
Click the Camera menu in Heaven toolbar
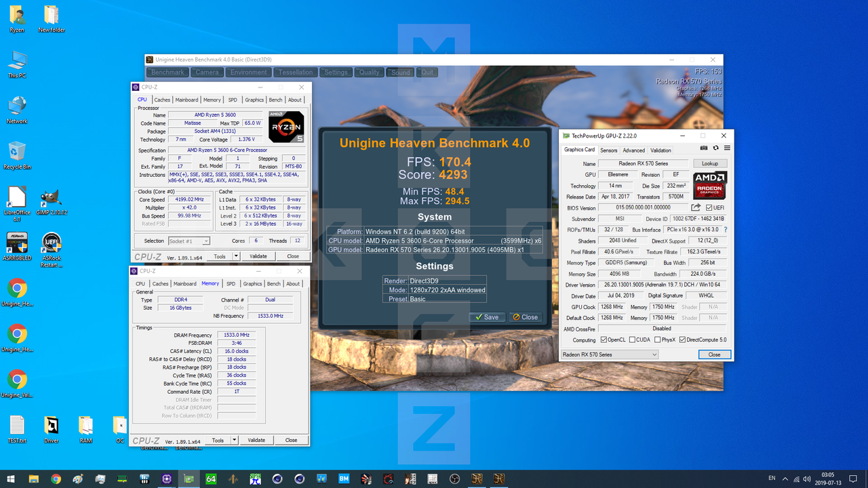[207, 72]
